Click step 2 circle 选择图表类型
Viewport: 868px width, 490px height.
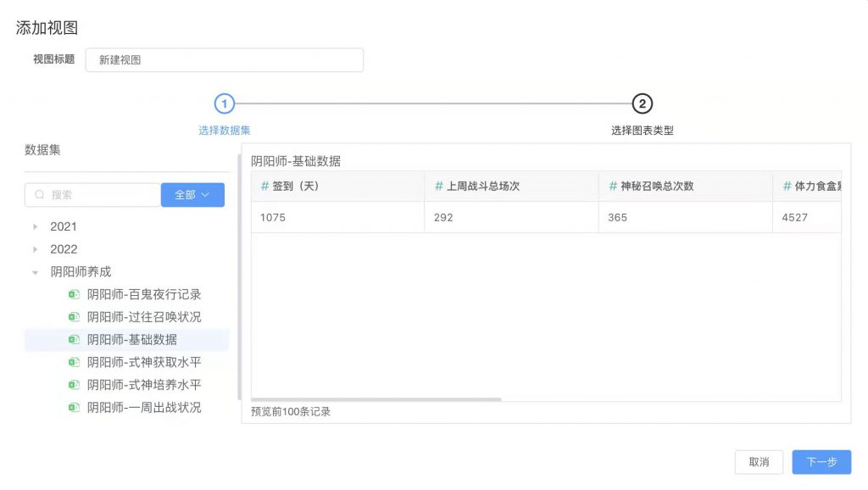tap(643, 103)
